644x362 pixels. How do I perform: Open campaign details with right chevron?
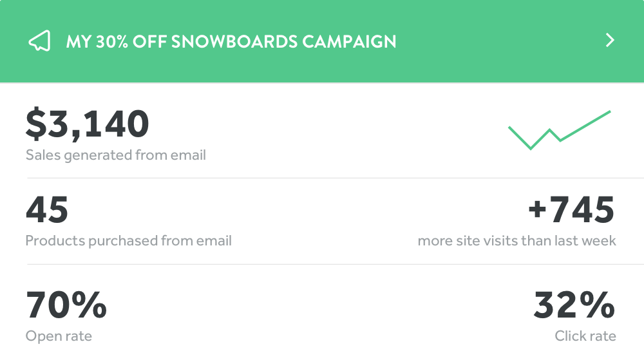[610, 41]
